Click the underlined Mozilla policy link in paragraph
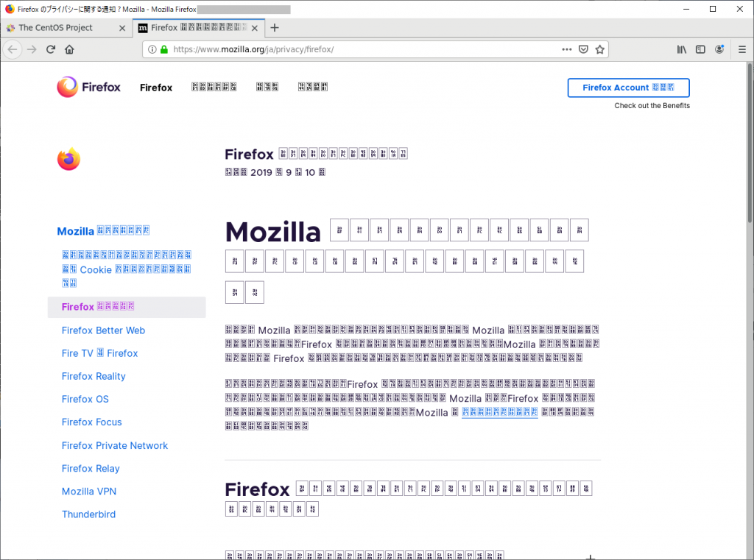This screenshot has width=754, height=560. (500, 412)
